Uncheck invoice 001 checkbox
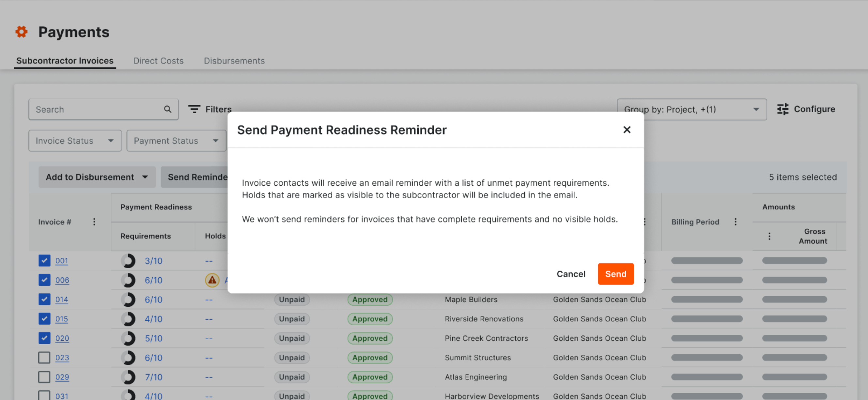 pyautogui.click(x=44, y=260)
